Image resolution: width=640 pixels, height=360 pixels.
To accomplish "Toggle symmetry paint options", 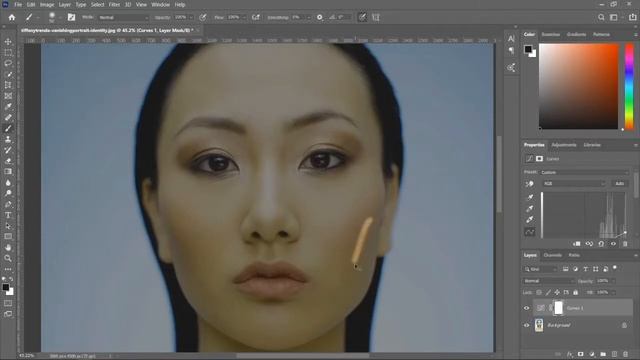I will 376,18.
